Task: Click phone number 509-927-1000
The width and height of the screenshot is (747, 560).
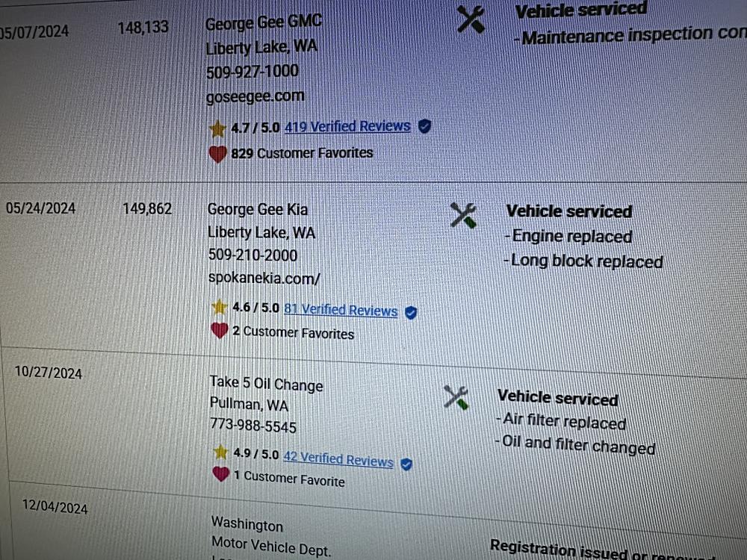Action: pos(252,71)
